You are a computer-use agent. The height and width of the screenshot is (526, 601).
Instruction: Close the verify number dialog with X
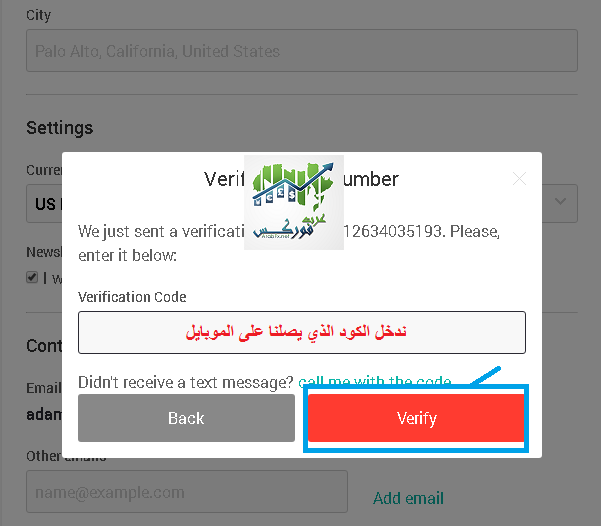tap(519, 179)
